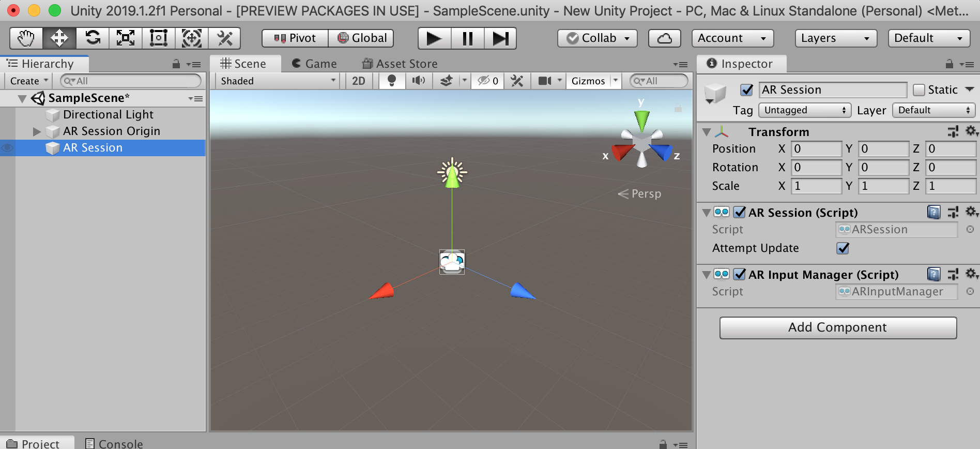The height and width of the screenshot is (449, 980).
Task: Select the Rotate tool
Action: click(x=93, y=38)
